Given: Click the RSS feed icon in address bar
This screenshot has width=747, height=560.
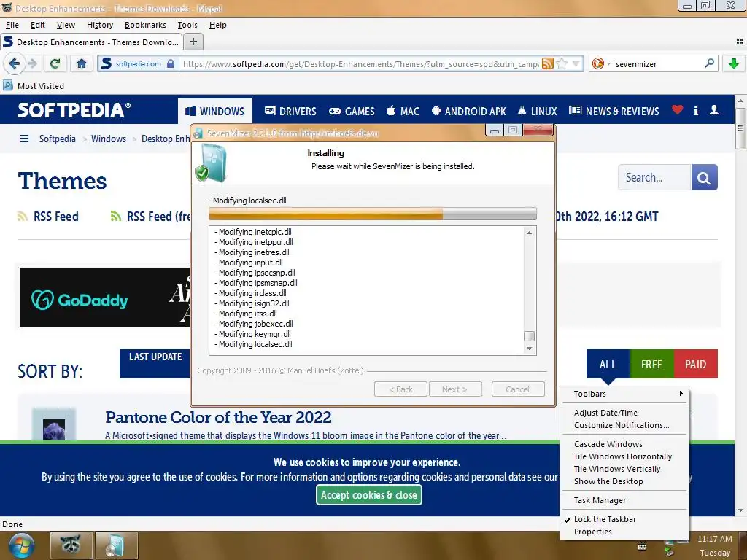Looking at the screenshot, I should click(x=548, y=63).
